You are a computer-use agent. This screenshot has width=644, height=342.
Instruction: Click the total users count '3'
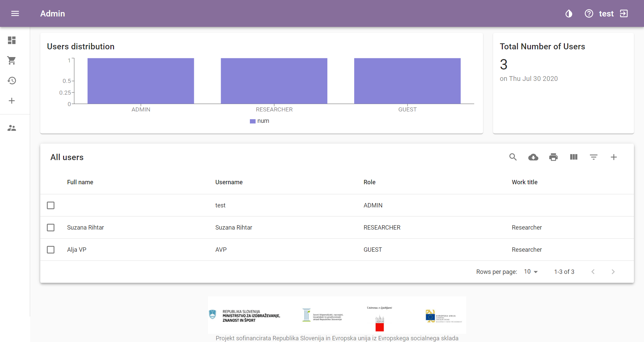(504, 64)
